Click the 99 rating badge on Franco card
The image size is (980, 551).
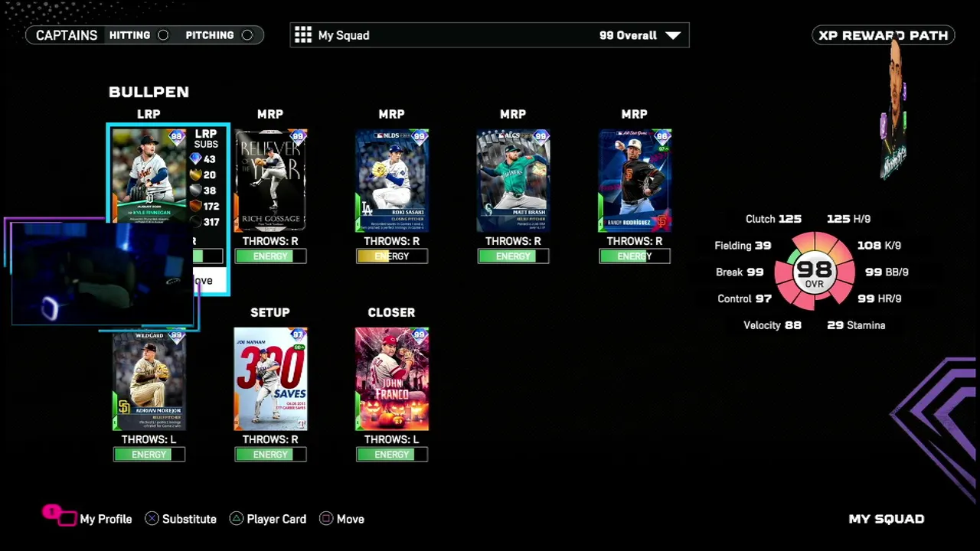[x=419, y=336]
